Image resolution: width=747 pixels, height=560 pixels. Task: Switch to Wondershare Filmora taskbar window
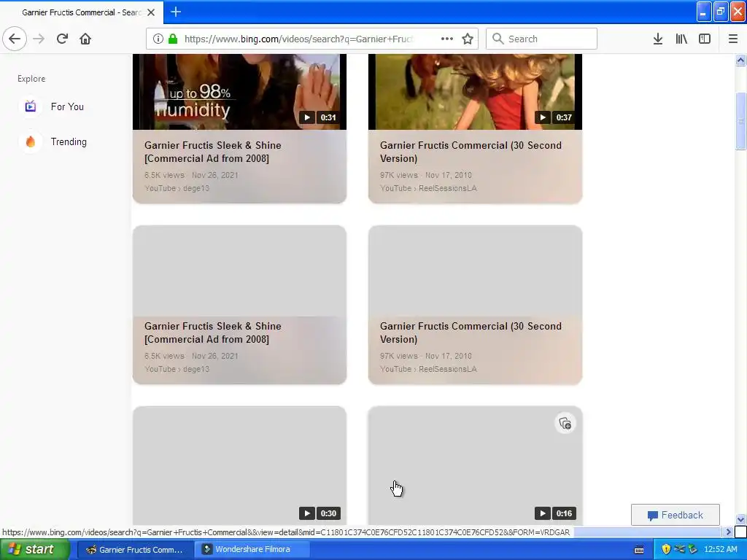click(x=252, y=549)
